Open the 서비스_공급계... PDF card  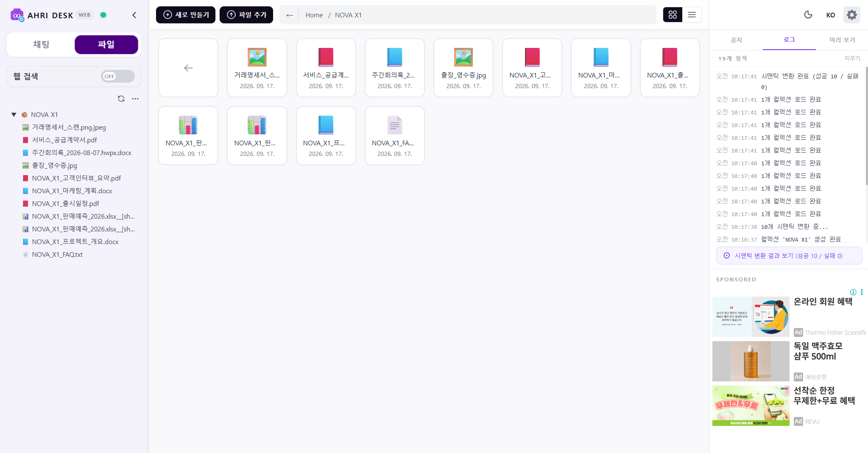click(x=326, y=68)
